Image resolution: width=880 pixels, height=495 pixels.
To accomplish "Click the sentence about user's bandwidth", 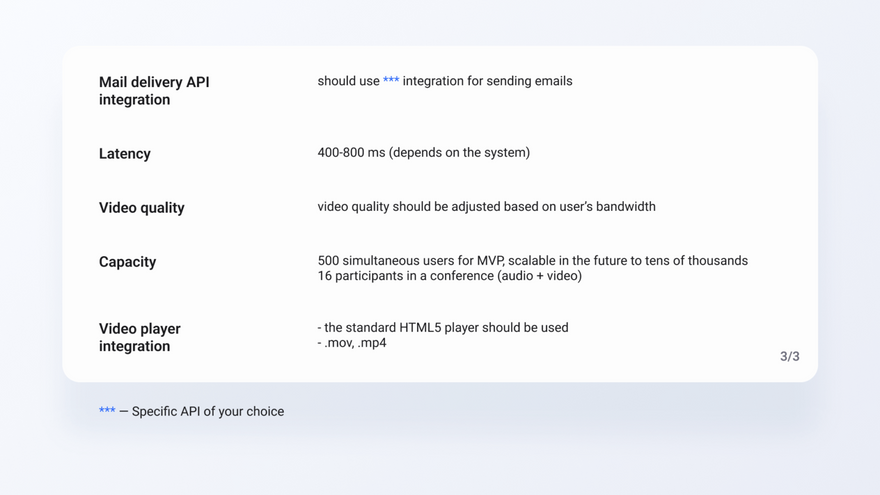I will pyautogui.click(x=486, y=207).
